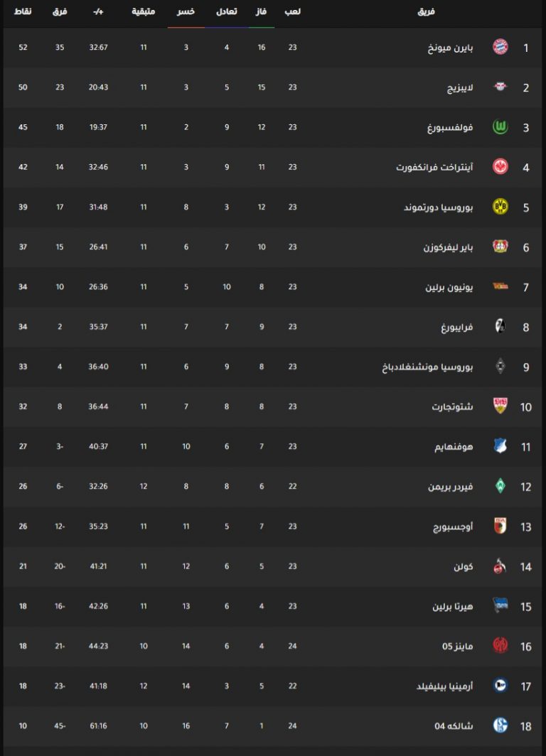Open the Hoffenheim club logo
546x756 pixels.
point(500,446)
